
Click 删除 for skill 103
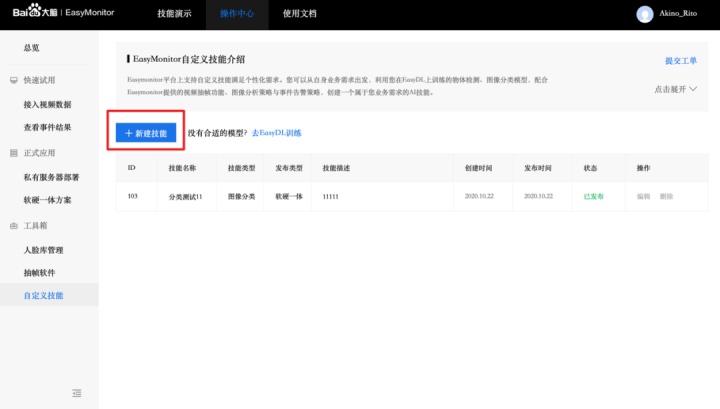point(666,196)
